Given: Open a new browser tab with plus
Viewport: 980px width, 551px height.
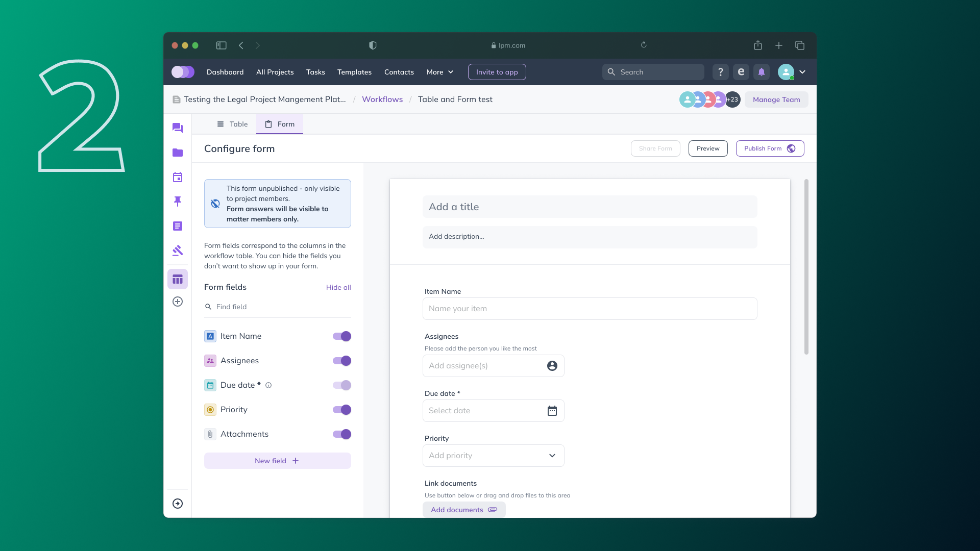Looking at the screenshot, I should pyautogui.click(x=779, y=45).
